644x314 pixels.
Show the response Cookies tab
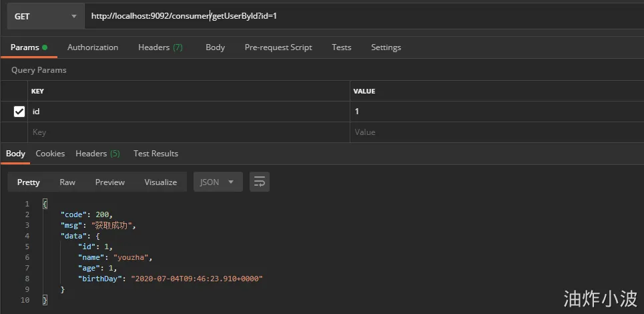click(x=50, y=154)
